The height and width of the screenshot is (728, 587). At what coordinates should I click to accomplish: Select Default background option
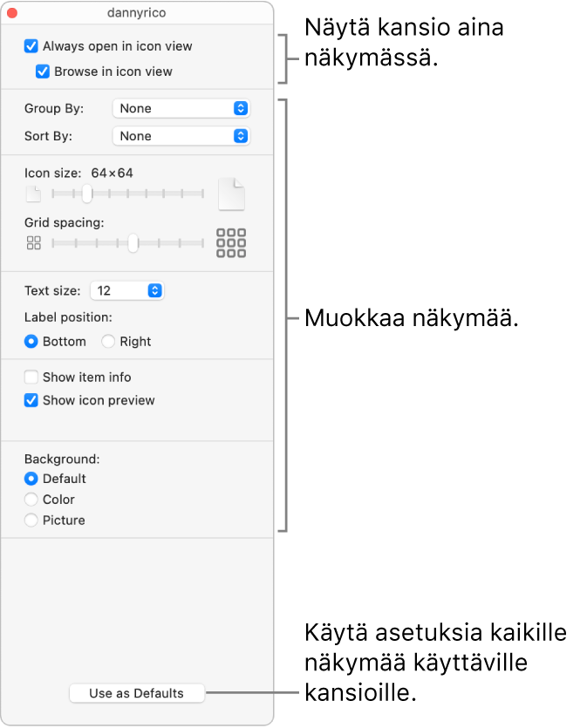(x=31, y=479)
